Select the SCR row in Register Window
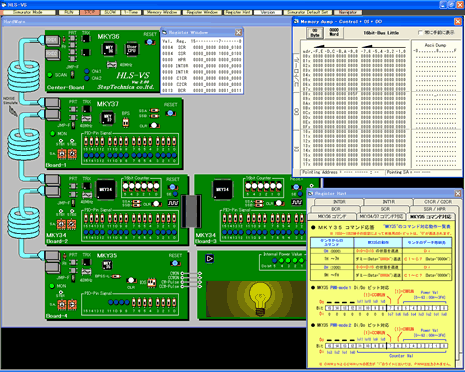The image size is (465, 372). tap(202, 48)
